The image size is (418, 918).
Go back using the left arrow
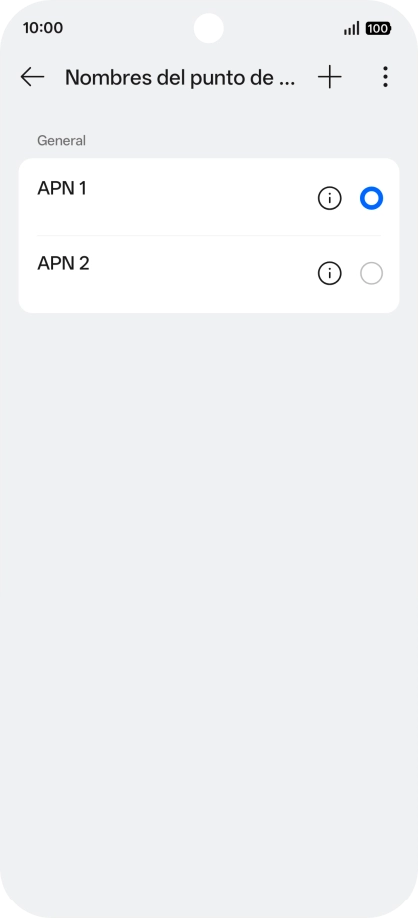32,77
